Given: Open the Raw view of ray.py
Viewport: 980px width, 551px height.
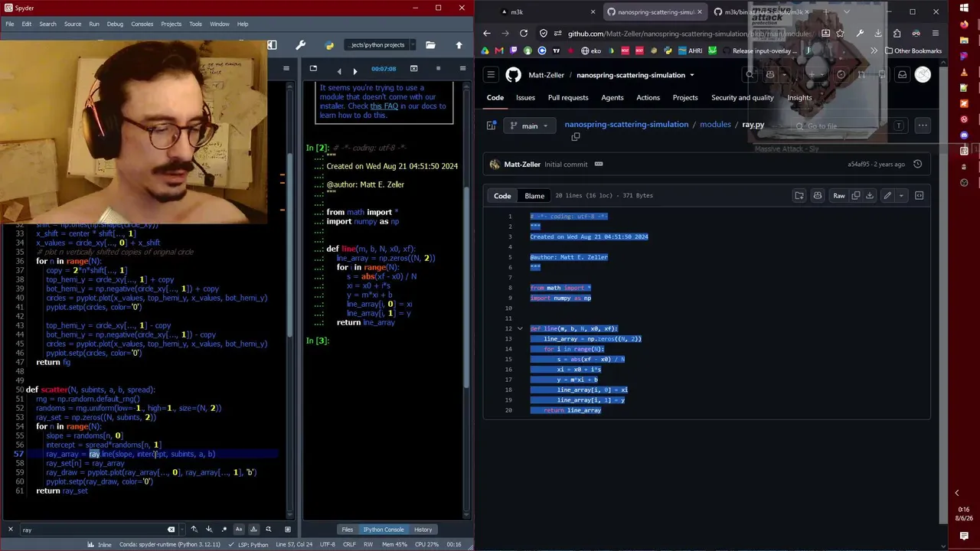Looking at the screenshot, I should pyautogui.click(x=839, y=196).
